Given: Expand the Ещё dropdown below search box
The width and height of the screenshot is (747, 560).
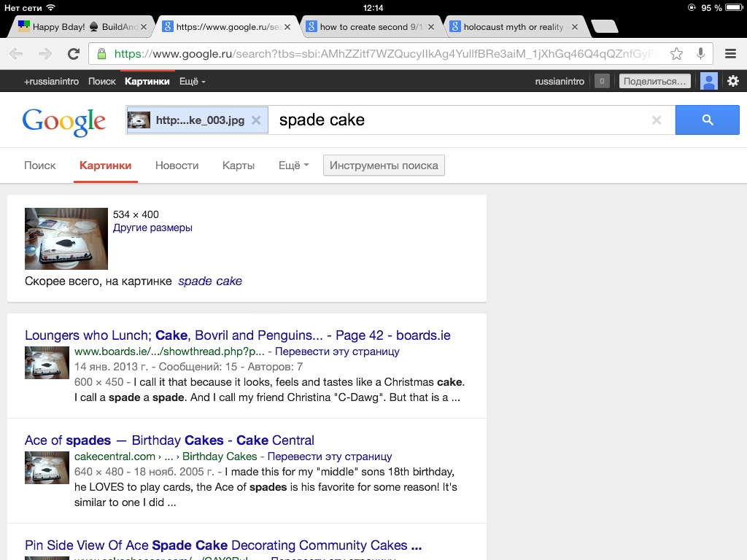Looking at the screenshot, I should point(293,166).
